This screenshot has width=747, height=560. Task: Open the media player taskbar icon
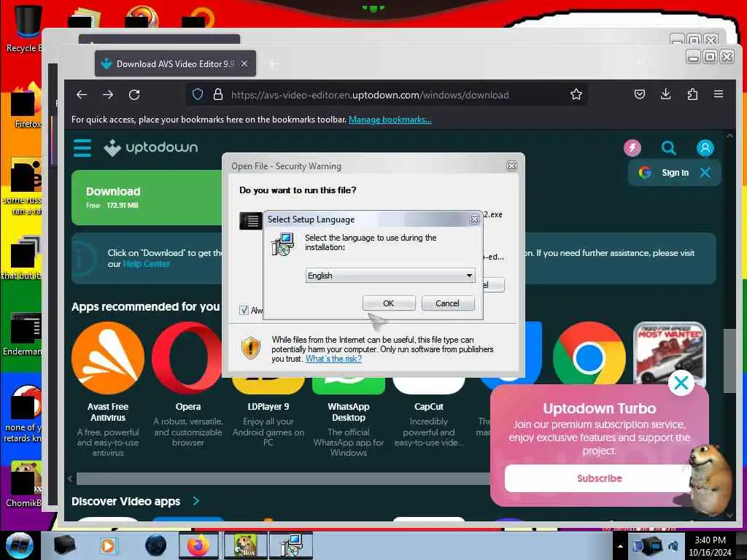[x=108, y=545]
